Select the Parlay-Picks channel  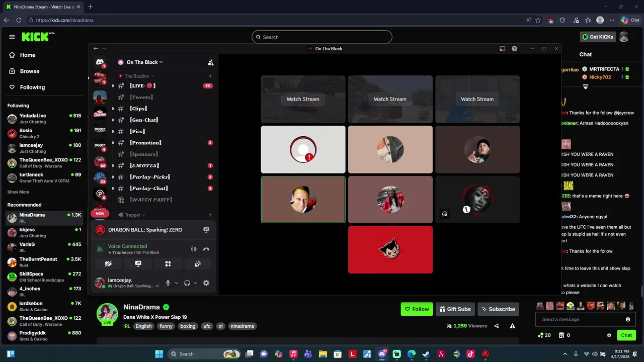point(165,177)
